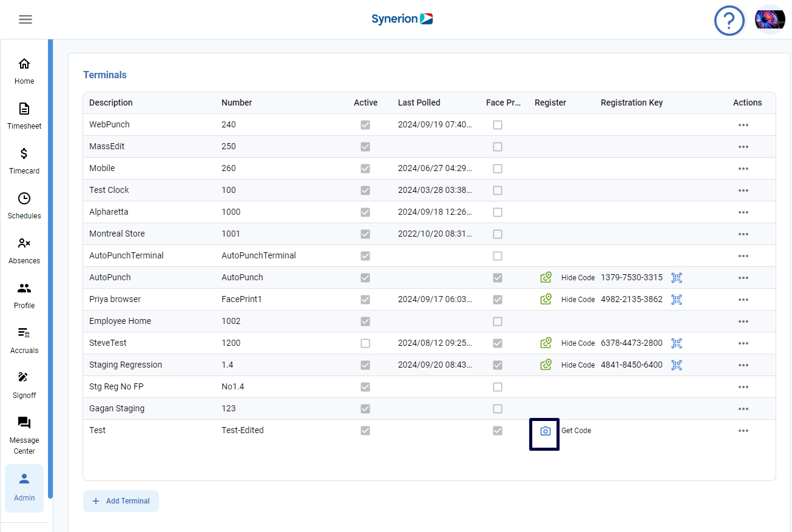
Task: Open actions menu for Test row
Action: (x=743, y=431)
